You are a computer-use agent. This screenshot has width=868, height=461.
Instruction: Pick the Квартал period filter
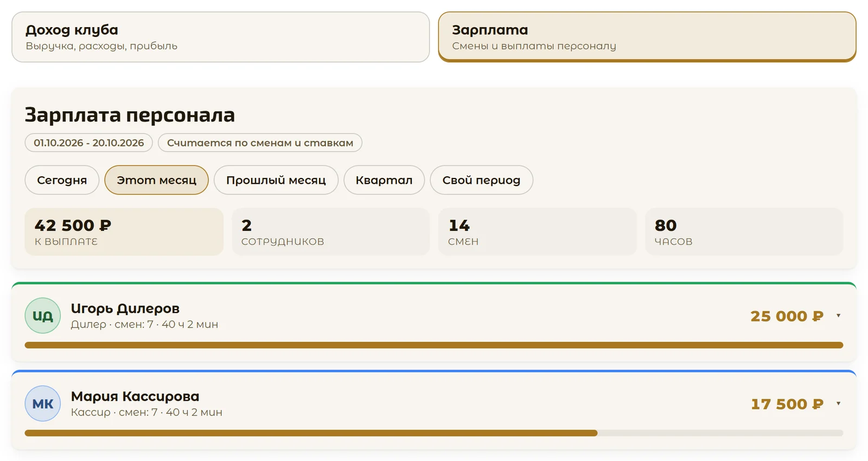384,180
